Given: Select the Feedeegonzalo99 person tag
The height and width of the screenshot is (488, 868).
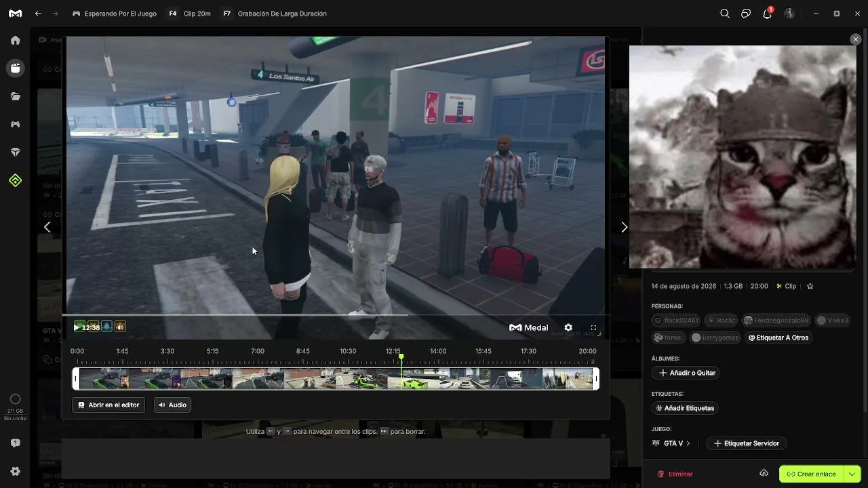Looking at the screenshot, I should tap(777, 321).
